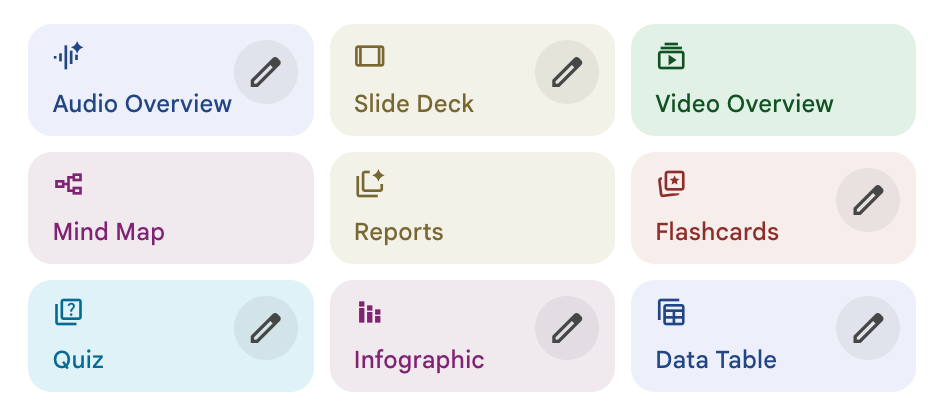Click the Data Table grid icon
The height and width of the screenshot is (414, 936).
point(670,312)
